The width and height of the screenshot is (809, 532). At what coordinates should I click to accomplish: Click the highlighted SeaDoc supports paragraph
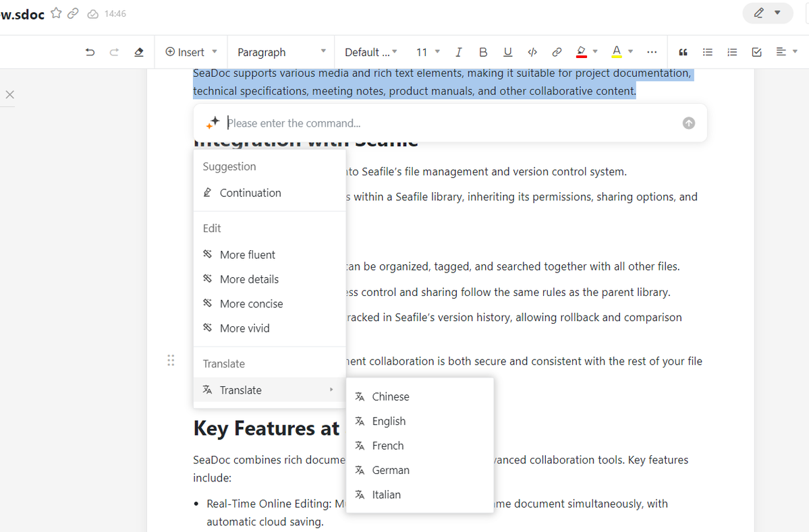pos(442,82)
